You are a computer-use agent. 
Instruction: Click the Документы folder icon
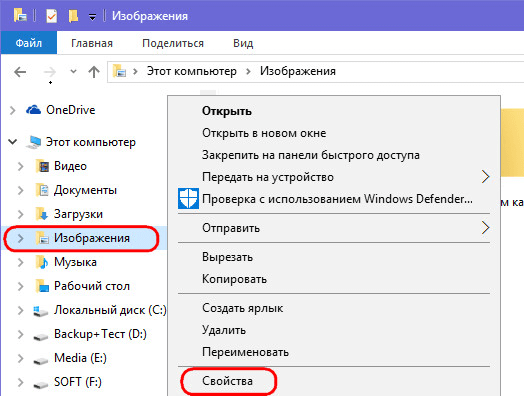click(x=42, y=190)
